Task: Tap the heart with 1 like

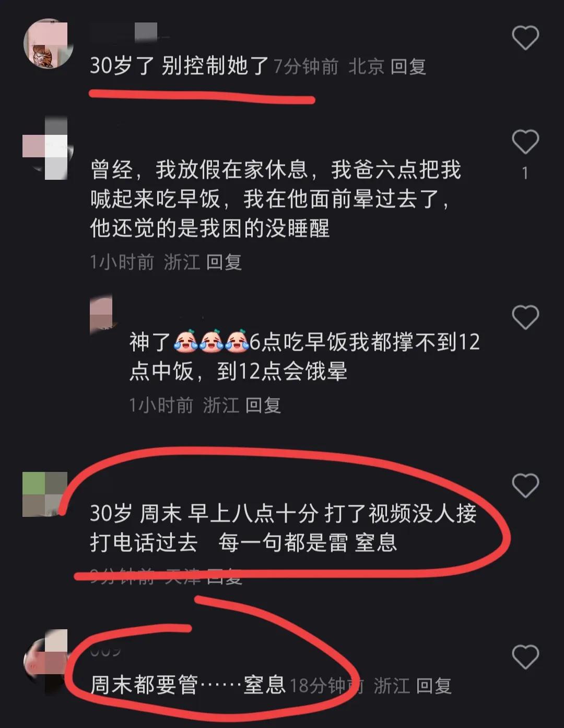Action: coord(525,141)
